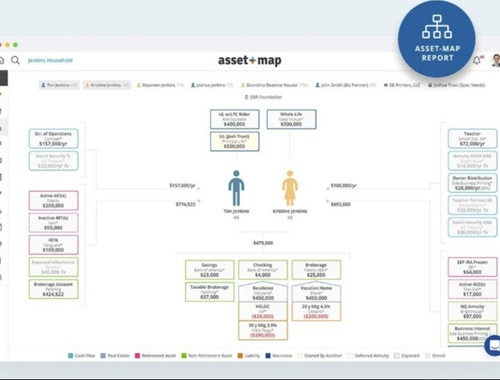Click the Deferred Annuity legend box

[x=350, y=356]
